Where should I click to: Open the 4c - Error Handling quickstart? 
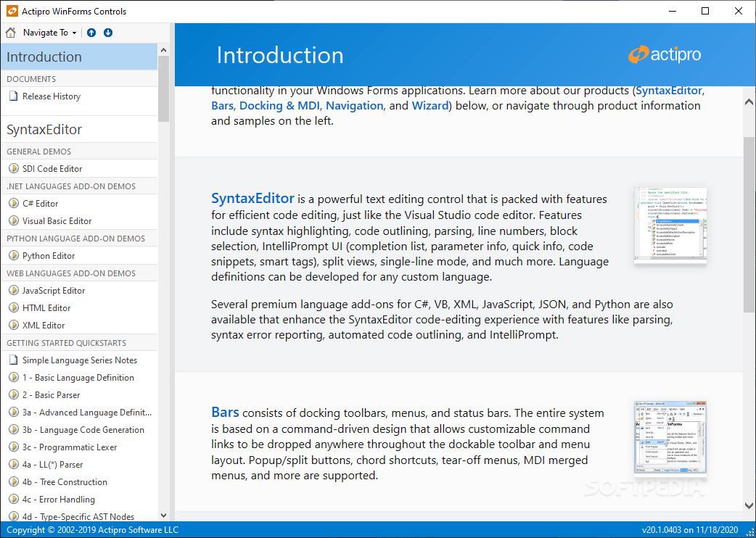(58, 500)
